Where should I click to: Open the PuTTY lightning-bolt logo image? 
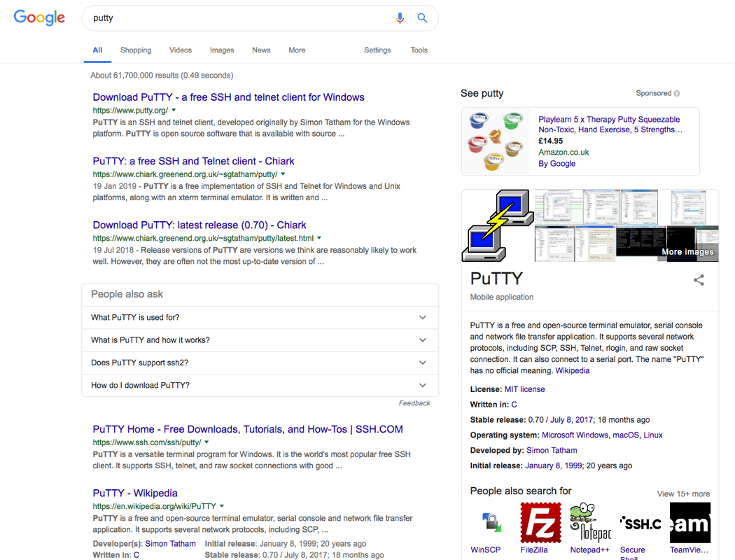pos(498,225)
